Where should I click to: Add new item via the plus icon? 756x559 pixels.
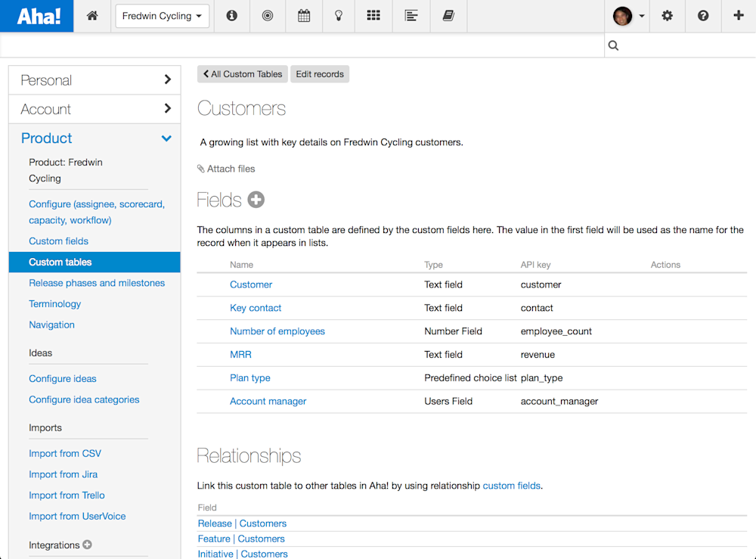point(739,16)
